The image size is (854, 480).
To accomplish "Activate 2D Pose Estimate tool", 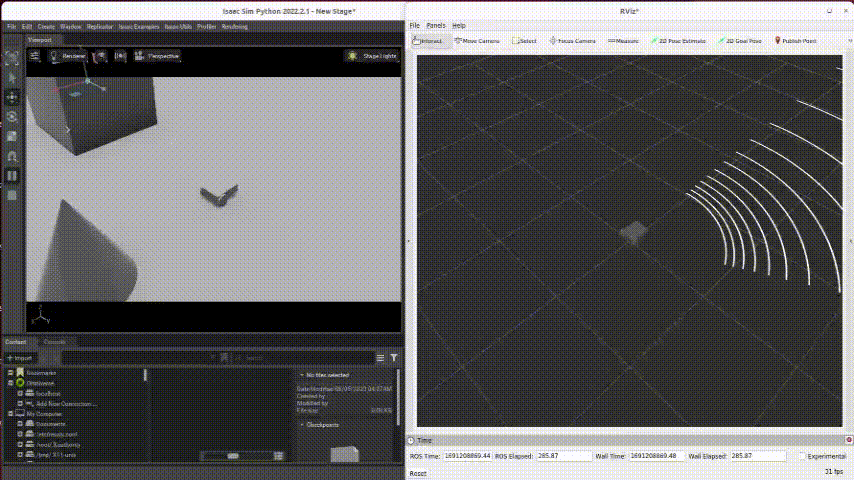I will (x=678, y=41).
